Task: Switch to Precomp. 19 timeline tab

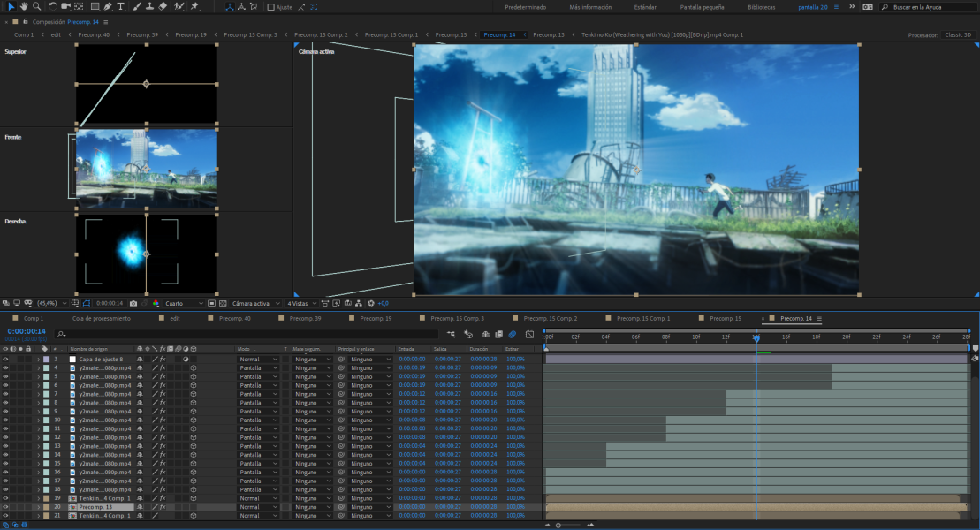Action: pos(376,319)
